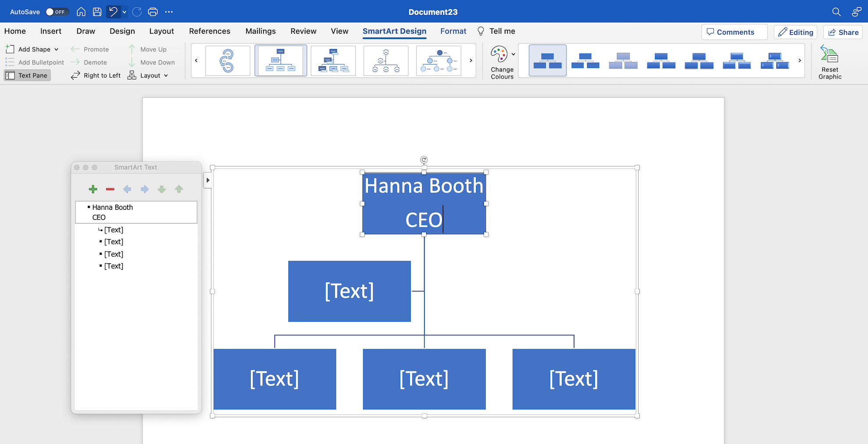Screen dimensions: 868x444
Task: Select the Circle Picture Hierarchy layout
Action: (438, 61)
